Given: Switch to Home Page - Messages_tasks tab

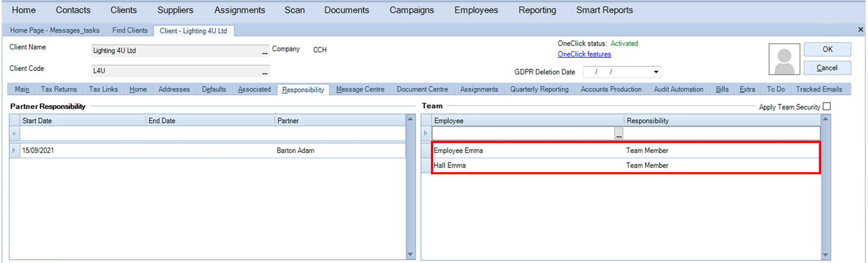Looking at the screenshot, I should [x=55, y=30].
